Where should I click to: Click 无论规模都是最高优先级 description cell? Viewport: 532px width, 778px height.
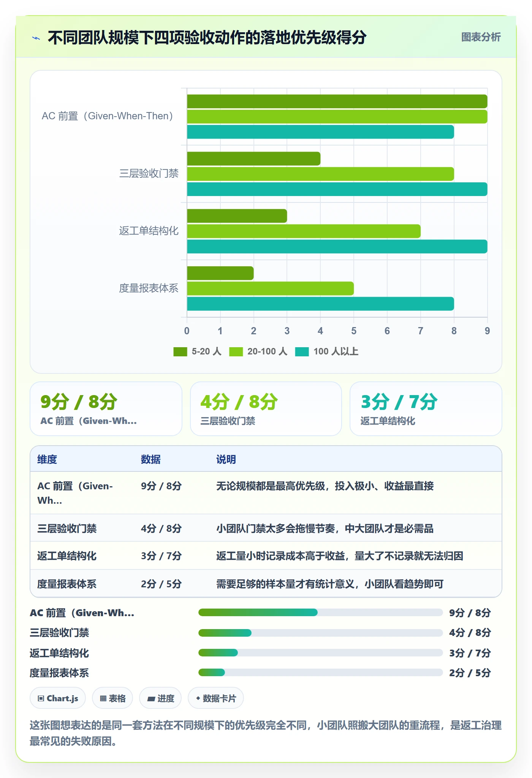[325, 486]
